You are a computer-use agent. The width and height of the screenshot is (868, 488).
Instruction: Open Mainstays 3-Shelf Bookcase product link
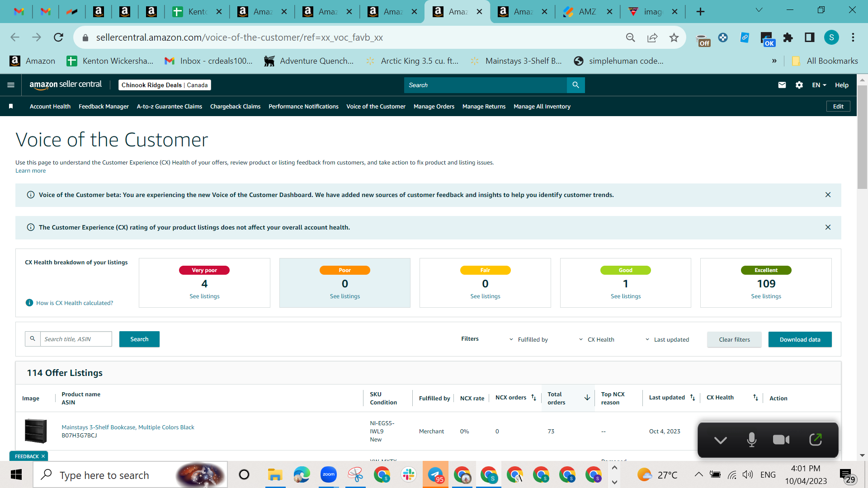tap(128, 427)
